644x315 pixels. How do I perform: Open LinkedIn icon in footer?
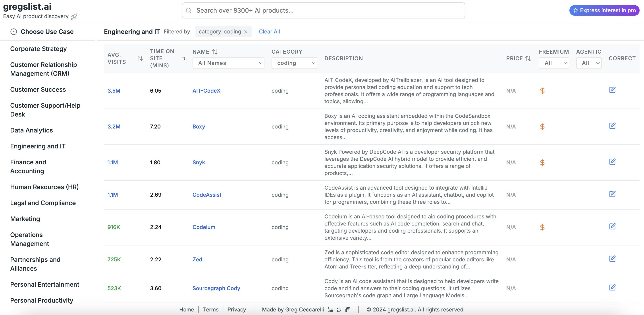(x=330, y=310)
